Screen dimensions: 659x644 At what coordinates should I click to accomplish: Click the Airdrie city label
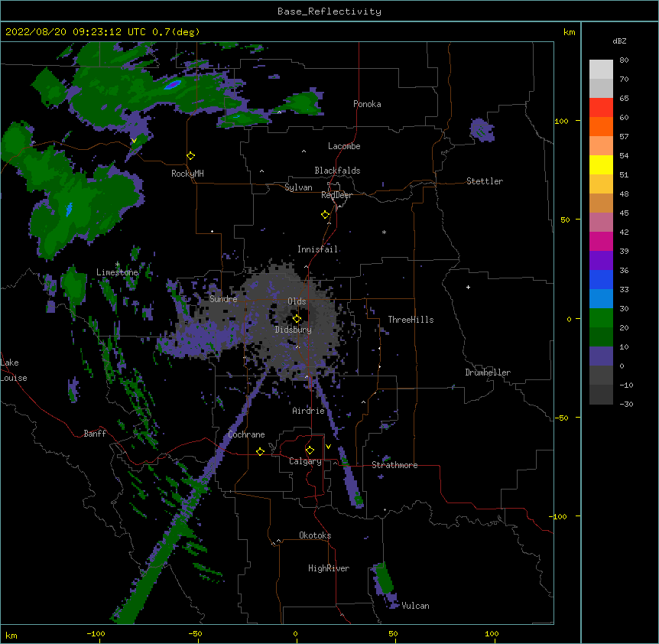pyautogui.click(x=308, y=411)
